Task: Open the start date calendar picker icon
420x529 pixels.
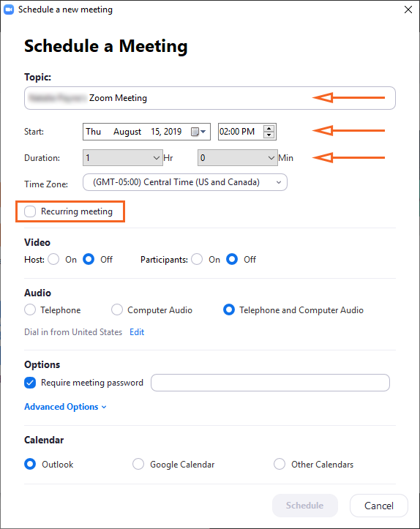Action: [x=198, y=132]
